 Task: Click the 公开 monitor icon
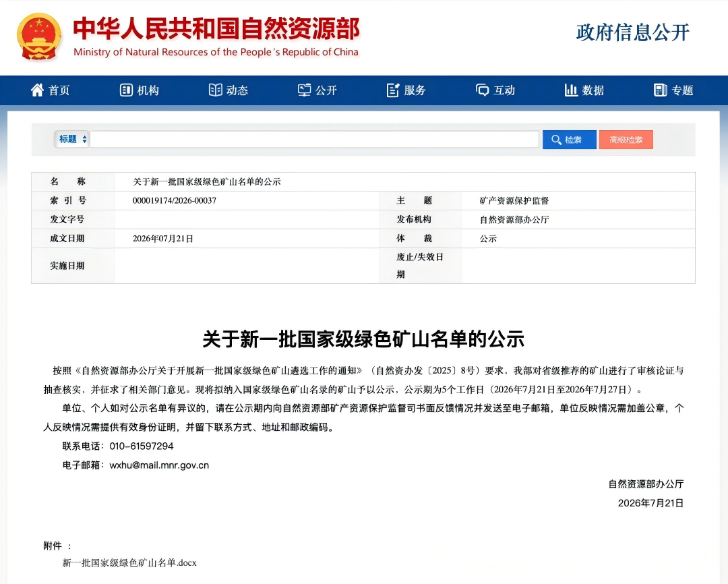(x=304, y=90)
